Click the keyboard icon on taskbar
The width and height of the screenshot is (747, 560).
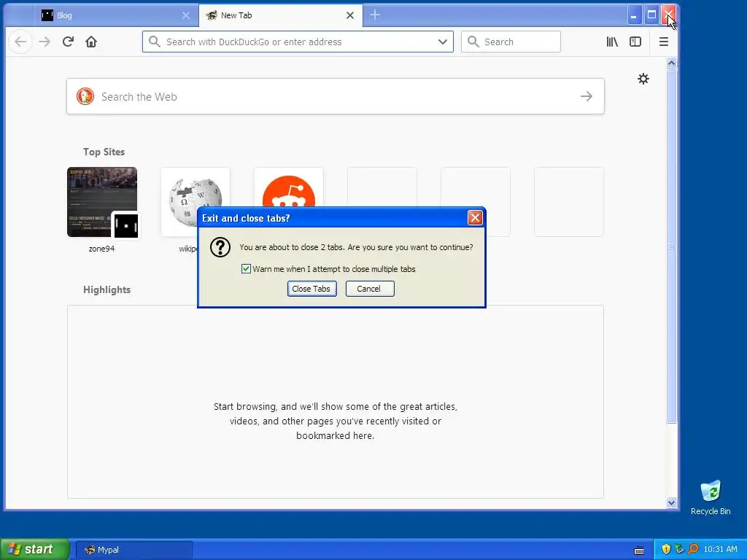point(639,550)
